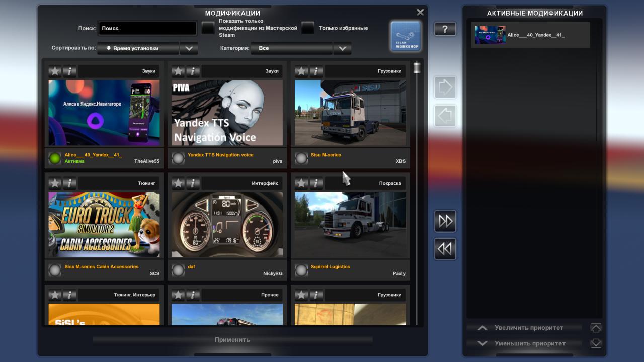Toggle the favorites only checkbox

click(308, 28)
